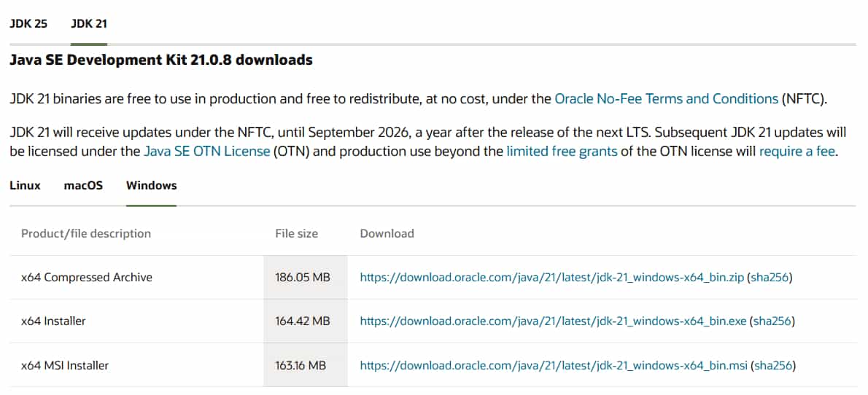Download the windows-x64_bin.exe installer link
Viewport: 868px width, 395px height.
[553, 321]
